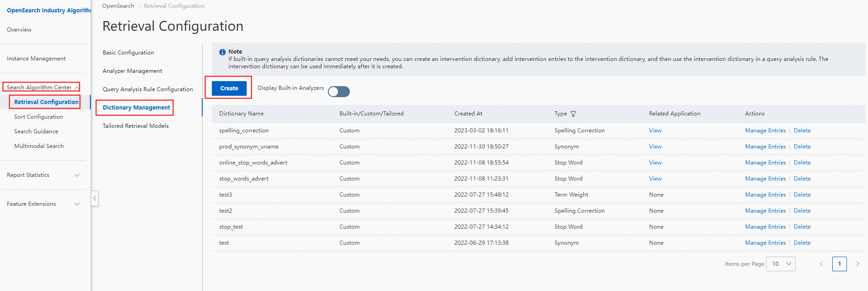
Task: Click the Type column filter icon
Action: [573, 114]
